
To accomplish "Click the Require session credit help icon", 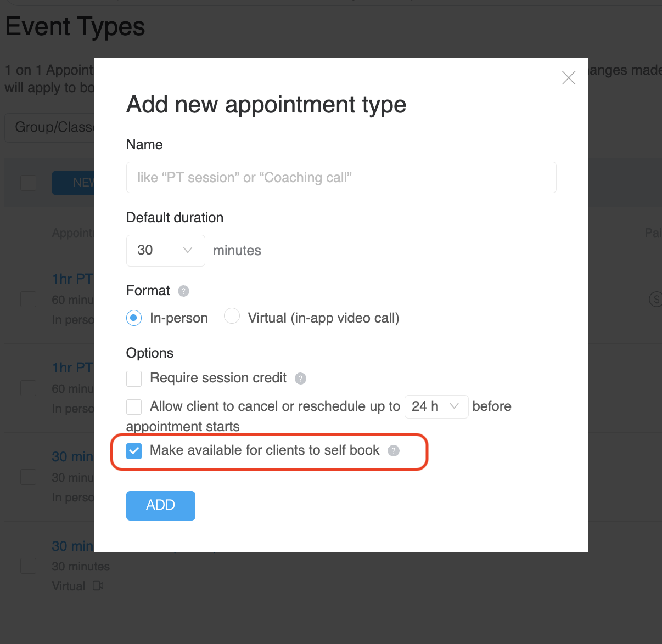I will [x=300, y=379].
